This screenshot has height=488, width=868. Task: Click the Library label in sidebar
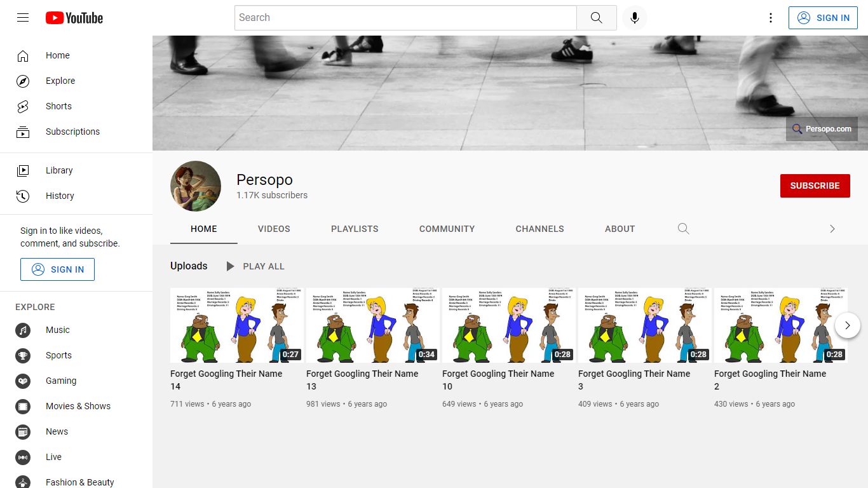(x=59, y=170)
